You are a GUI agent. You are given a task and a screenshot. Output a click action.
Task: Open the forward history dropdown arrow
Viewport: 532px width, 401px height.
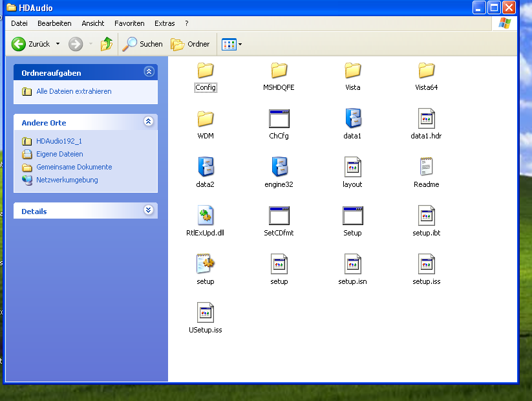click(x=90, y=44)
